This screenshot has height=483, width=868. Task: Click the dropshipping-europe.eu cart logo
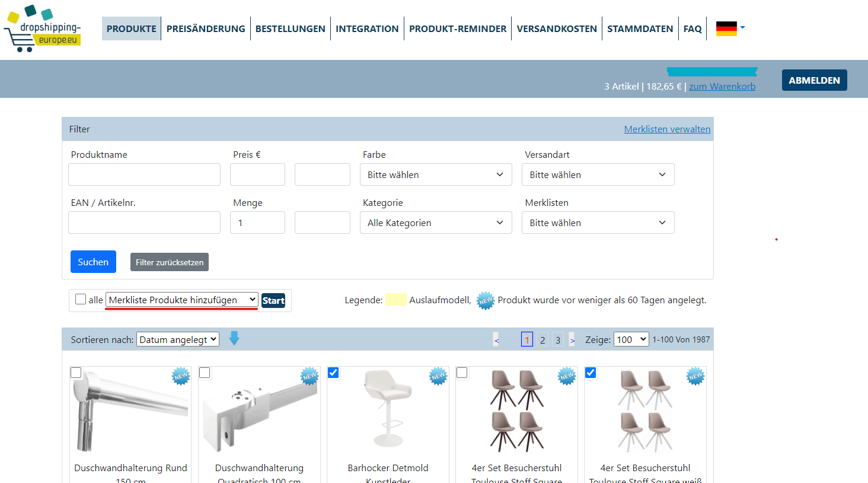[x=43, y=28]
